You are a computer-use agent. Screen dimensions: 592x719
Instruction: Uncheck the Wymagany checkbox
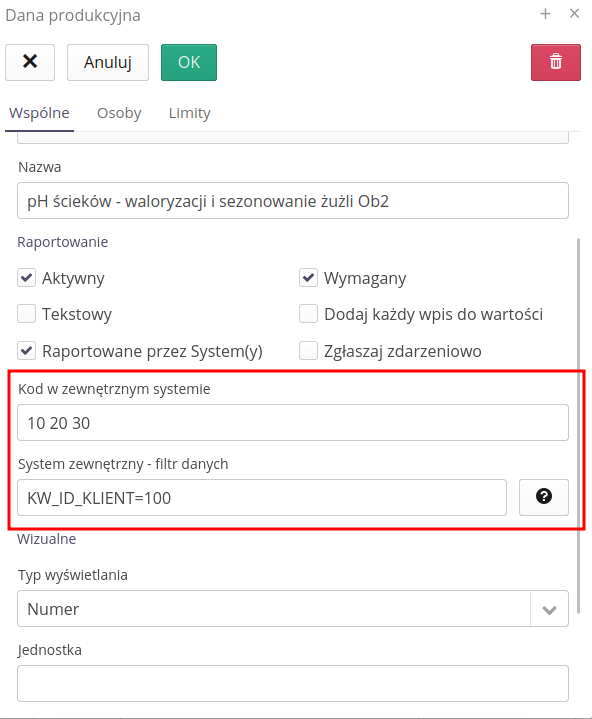pyautogui.click(x=308, y=278)
